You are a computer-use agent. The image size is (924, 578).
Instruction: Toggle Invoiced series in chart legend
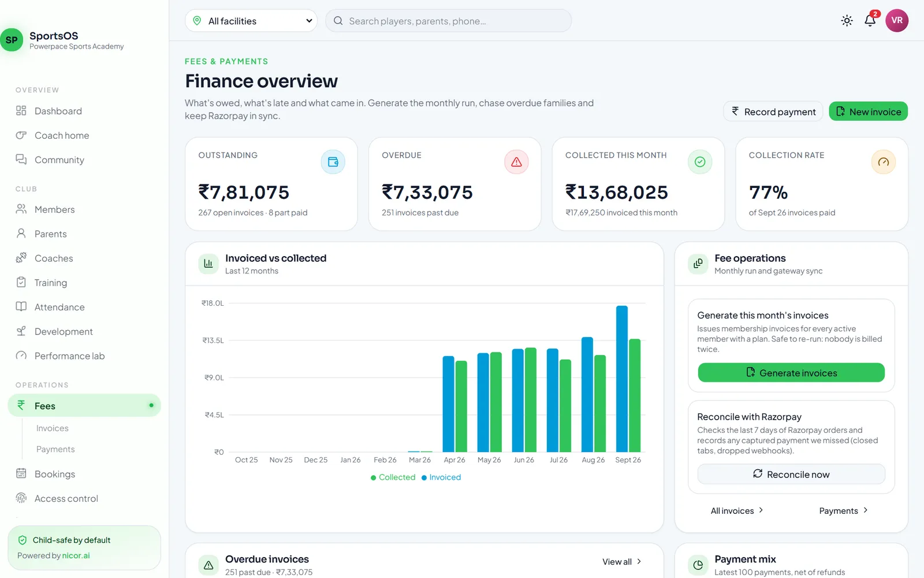(441, 477)
